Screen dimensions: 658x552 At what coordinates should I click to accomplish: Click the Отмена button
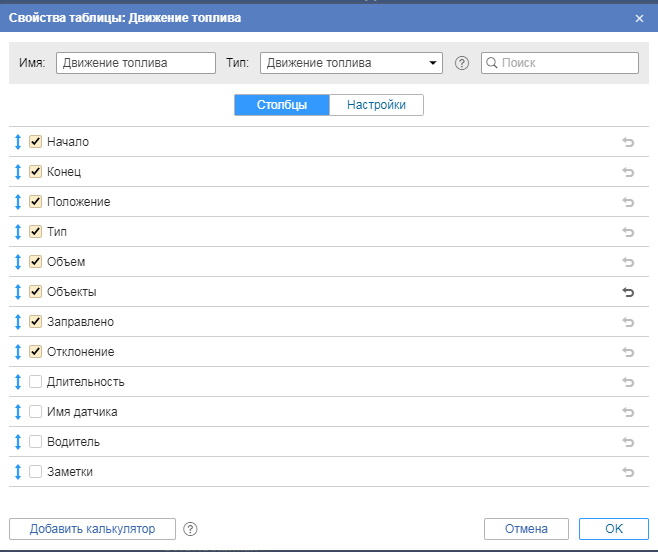point(526,529)
